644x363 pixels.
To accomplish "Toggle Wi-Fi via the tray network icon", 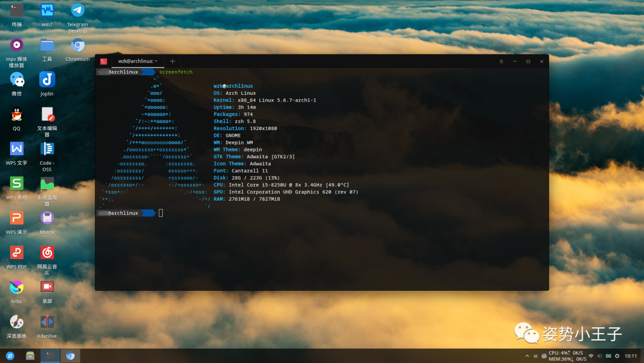I will click(x=592, y=356).
